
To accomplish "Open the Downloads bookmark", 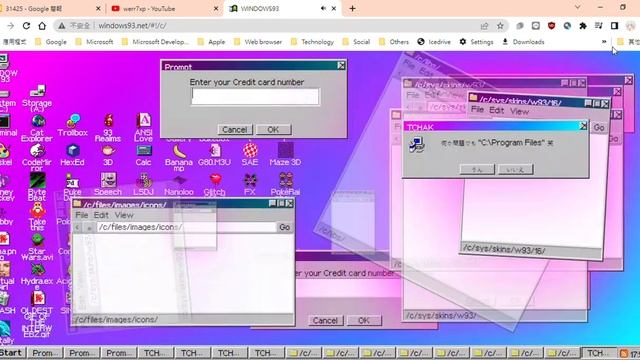I will pyautogui.click(x=523, y=42).
